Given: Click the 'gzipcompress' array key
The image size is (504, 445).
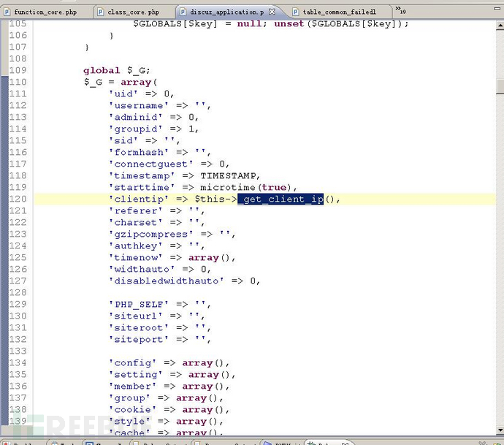Looking at the screenshot, I should [150, 234].
